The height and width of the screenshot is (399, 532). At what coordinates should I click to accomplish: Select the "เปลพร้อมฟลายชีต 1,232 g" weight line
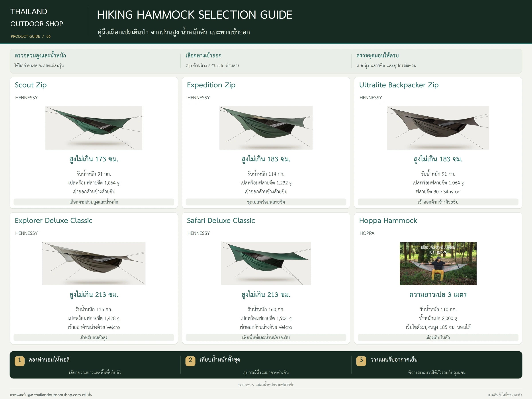click(266, 183)
